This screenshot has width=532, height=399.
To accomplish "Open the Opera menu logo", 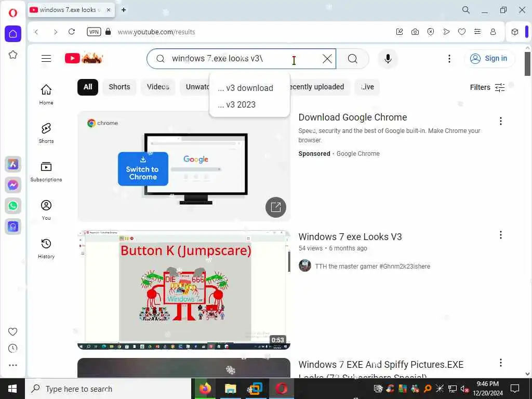I will (x=13, y=13).
